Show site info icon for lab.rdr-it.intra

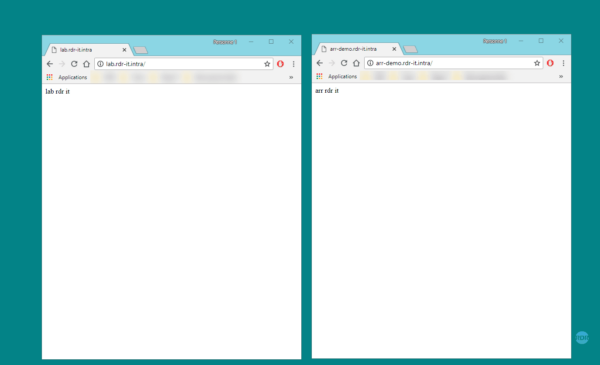tap(100, 64)
